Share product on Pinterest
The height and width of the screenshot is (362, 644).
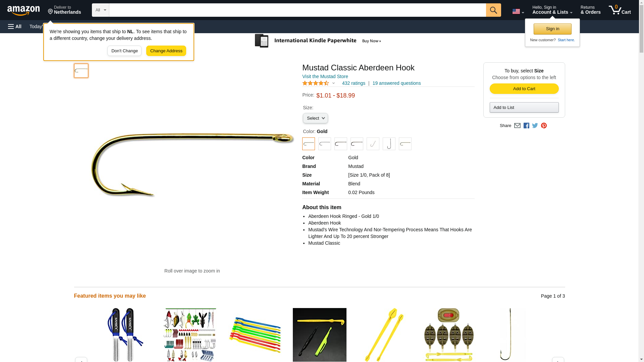(543, 126)
